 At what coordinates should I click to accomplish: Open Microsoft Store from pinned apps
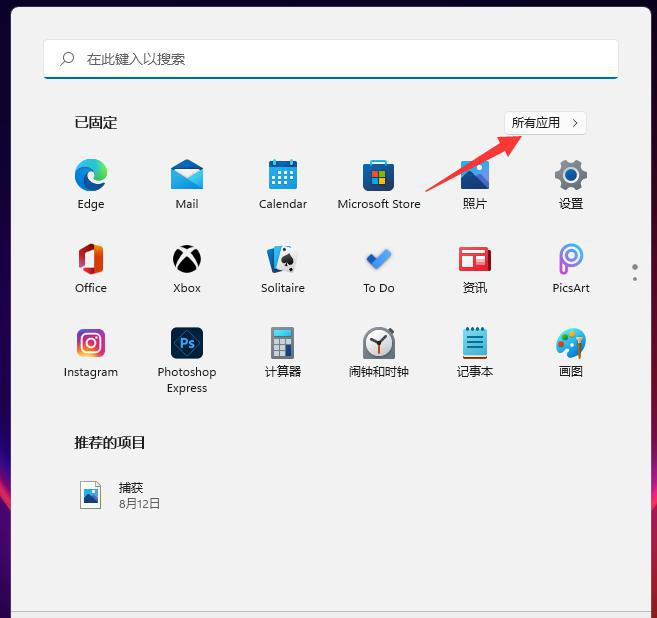point(379,176)
